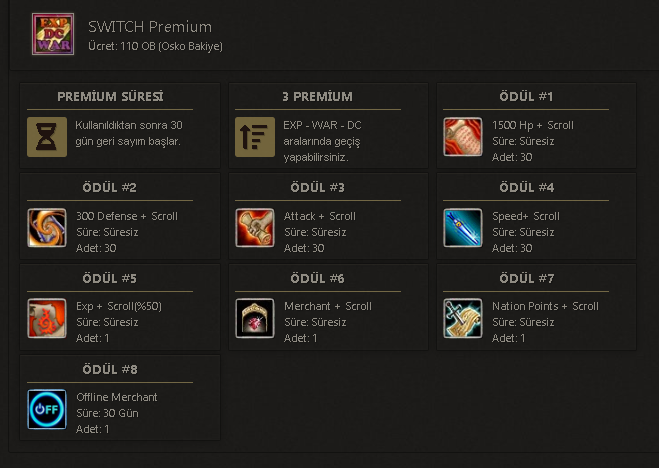Click the SWITCH Premium EXP DC WAR icon
This screenshot has height=468, width=659.
[x=52, y=34]
